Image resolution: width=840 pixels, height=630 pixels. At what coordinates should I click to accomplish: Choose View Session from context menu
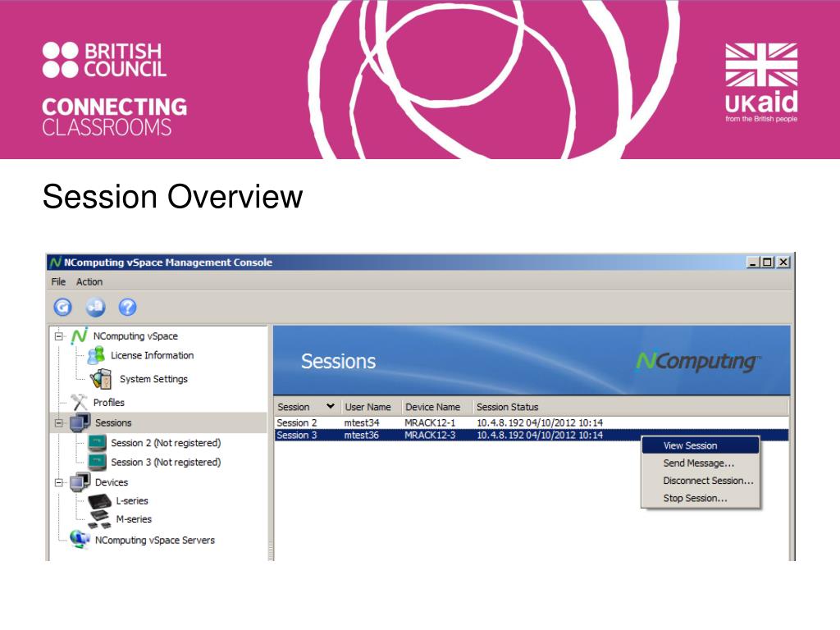[x=701, y=445]
